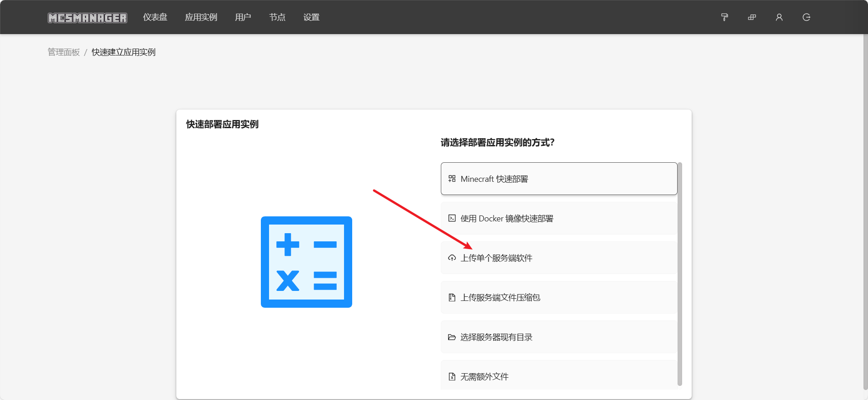This screenshot has width=868, height=400.
Task: Click the logout icon in top bar
Action: coord(806,17)
